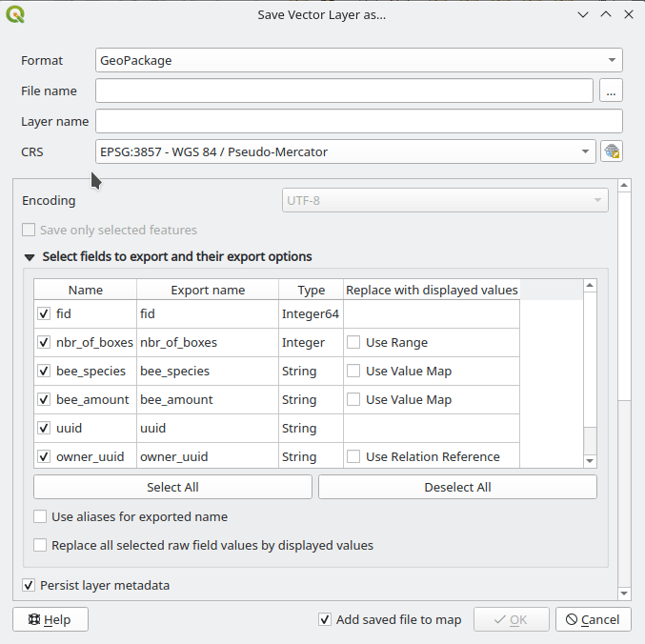This screenshot has width=645, height=644.
Task: Open the Help documentation
Action: coord(50,619)
